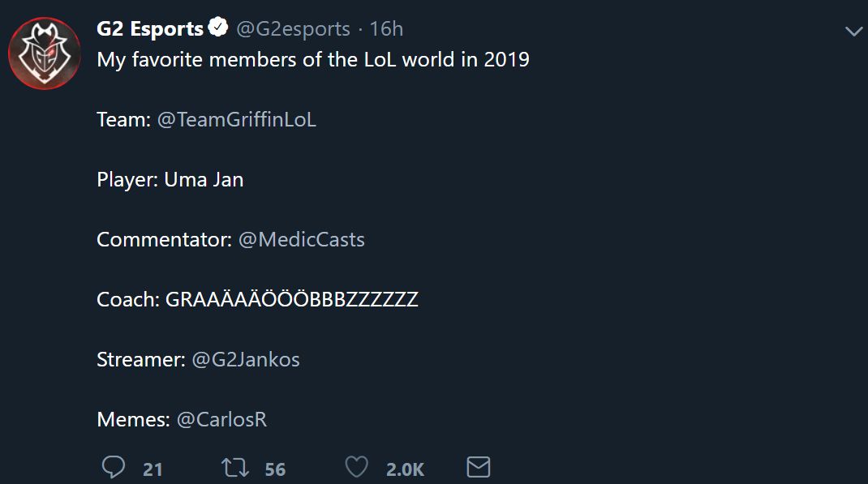
Task: Open tweet permalink via 16h timestamp
Action: coord(386,29)
